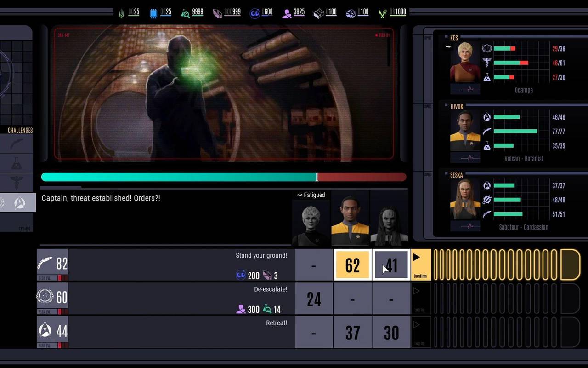Screen dimensions: 588x368
Task: Switch to the Challenges tab
Action: click(x=20, y=130)
